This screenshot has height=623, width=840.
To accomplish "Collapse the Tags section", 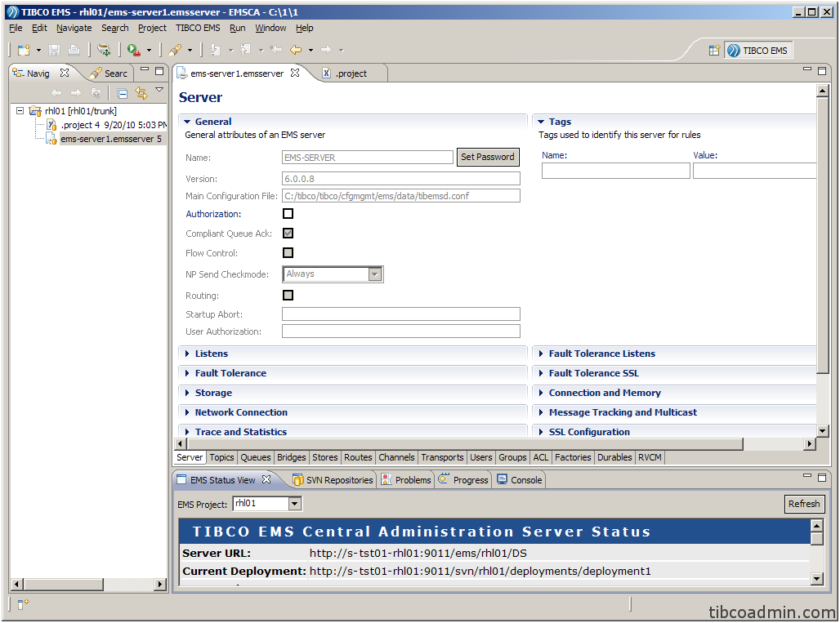I will click(541, 122).
